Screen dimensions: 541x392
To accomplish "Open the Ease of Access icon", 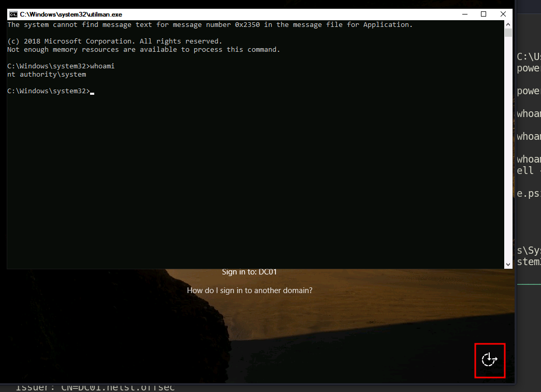I will [x=489, y=359].
